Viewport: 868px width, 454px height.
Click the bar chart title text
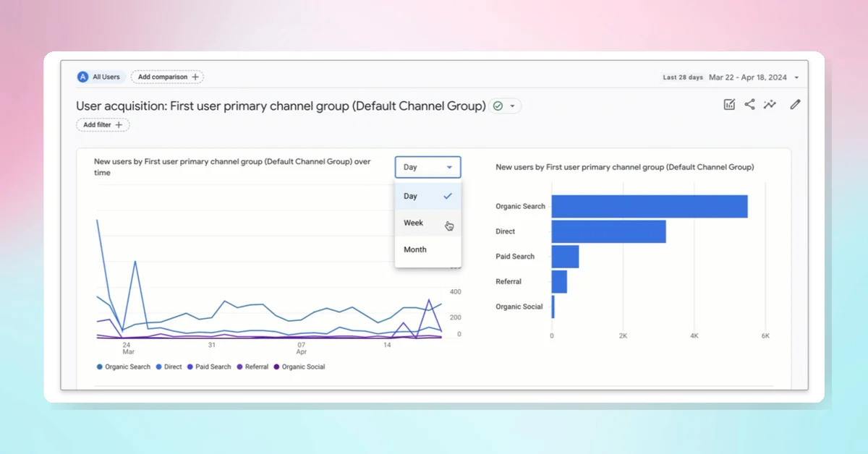click(625, 167)
